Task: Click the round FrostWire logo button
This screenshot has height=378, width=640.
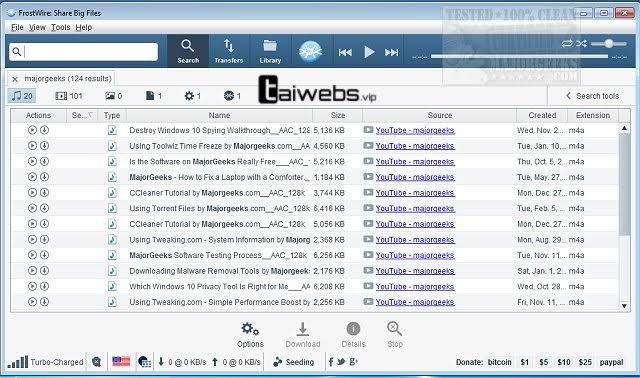Action: tap(310, 51)
